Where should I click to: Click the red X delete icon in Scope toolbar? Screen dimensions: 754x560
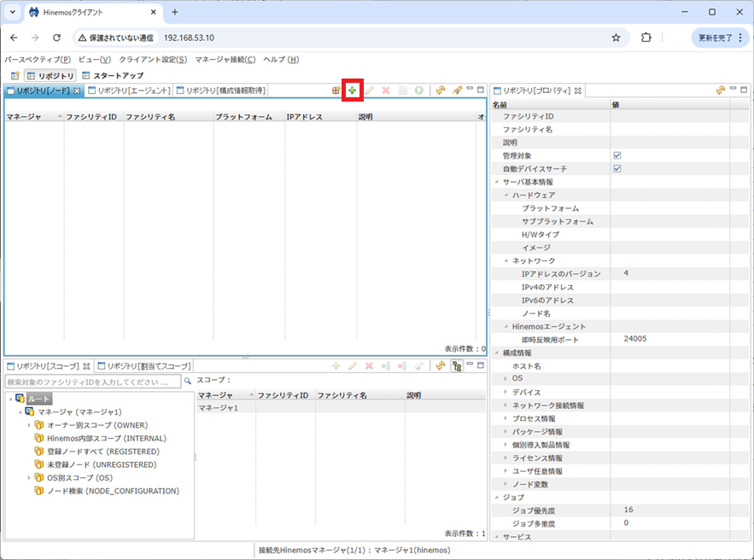[369, 366]
